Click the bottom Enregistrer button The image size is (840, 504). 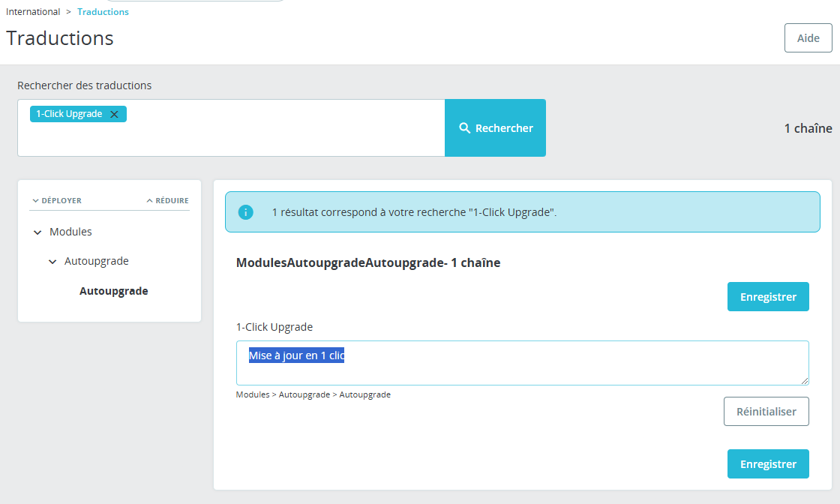point(768,463)
